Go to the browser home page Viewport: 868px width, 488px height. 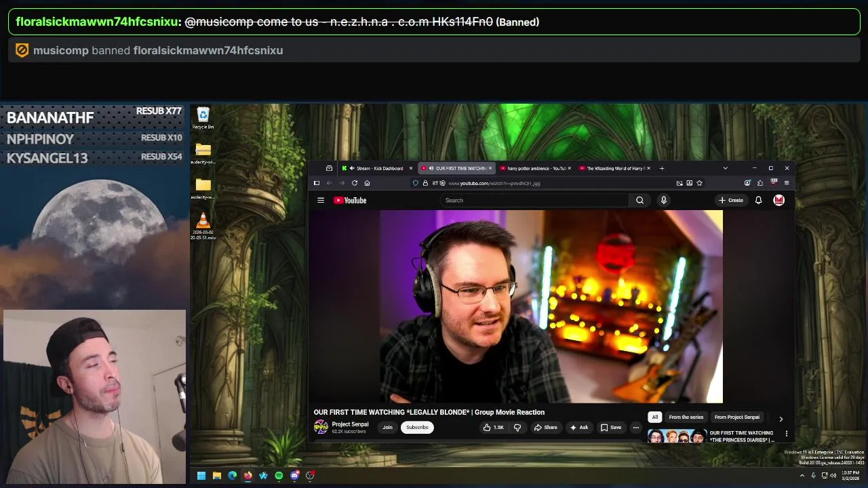pos(367,183)
